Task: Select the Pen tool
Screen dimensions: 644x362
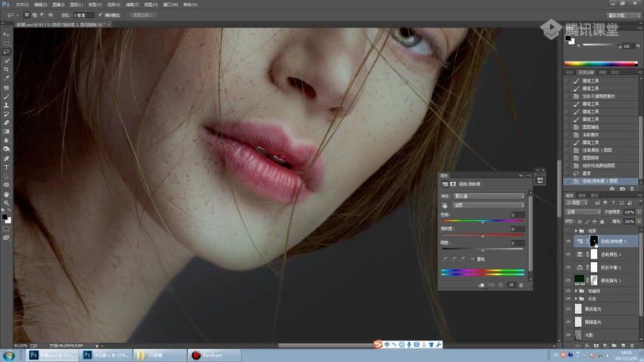Action: pyautogui.click(x=6, y=158)
